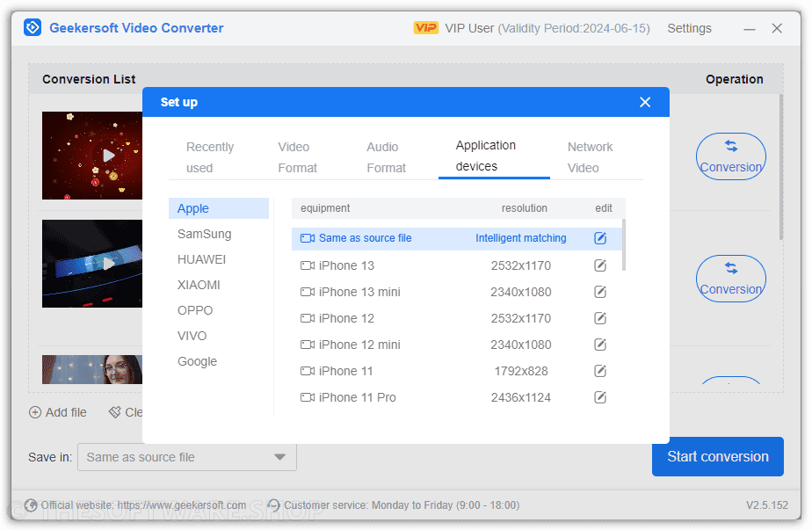
Task: Click the customer service headset icon
Action: (274, 505)
